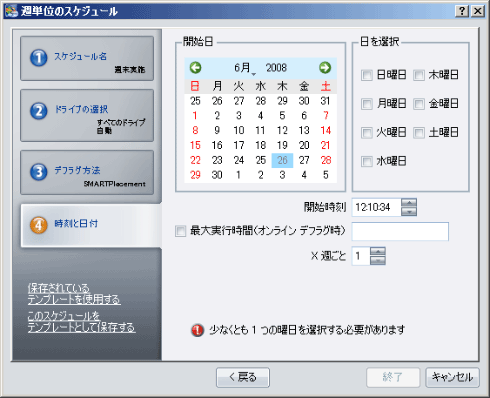This screenshot has width=490, height=398.
Task: Open step 3 デフラグ方法
Action: click(x=87, y=172)
